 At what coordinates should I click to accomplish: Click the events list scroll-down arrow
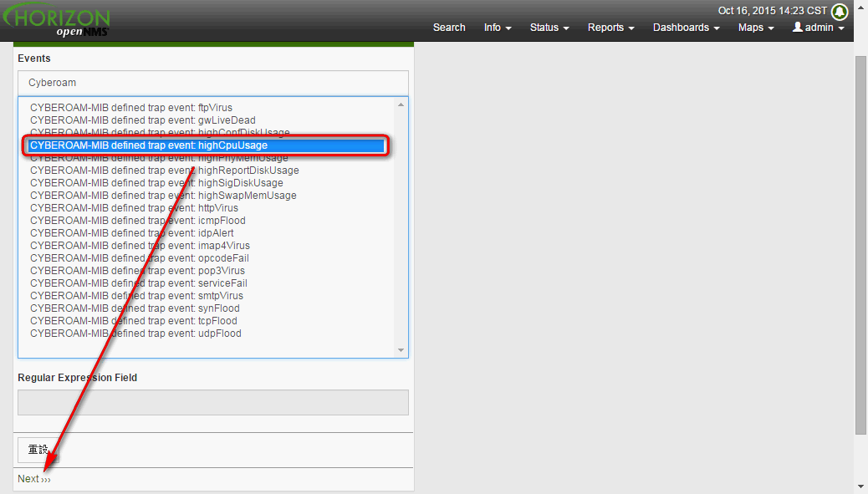(401, 350)
